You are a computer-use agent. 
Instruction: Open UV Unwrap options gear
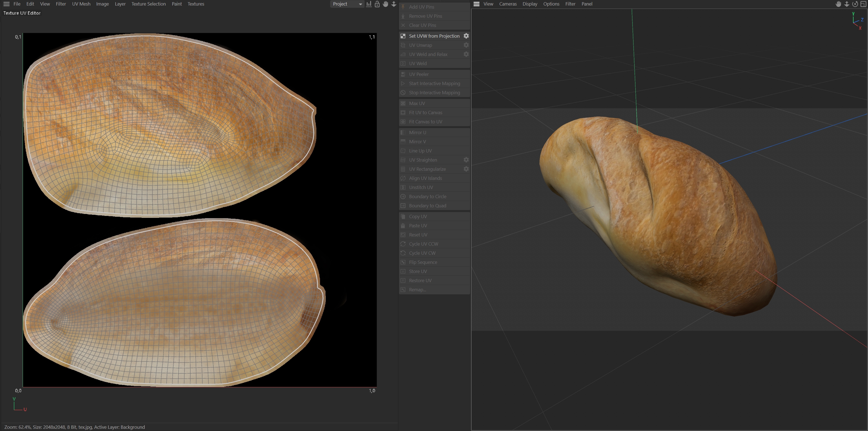466,45
